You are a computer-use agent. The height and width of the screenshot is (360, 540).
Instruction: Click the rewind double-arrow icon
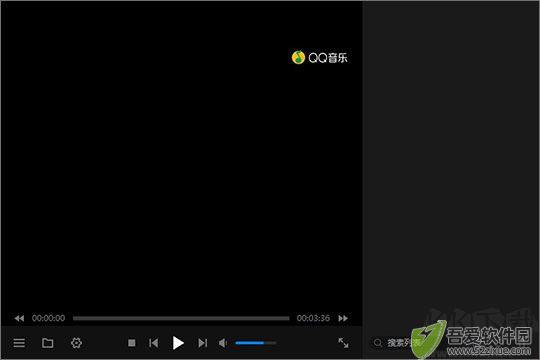(x=19, y=318)
